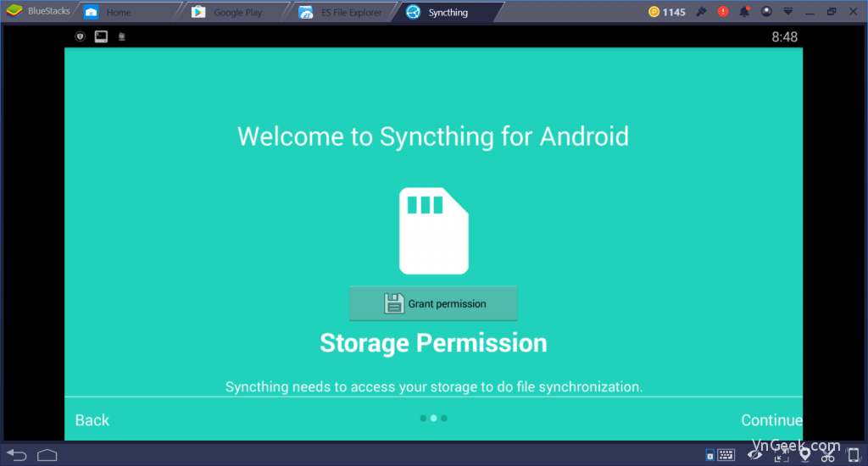Click the shield icon in status bar
Screen dimensions: 868x466
click(x=81, y=36)
